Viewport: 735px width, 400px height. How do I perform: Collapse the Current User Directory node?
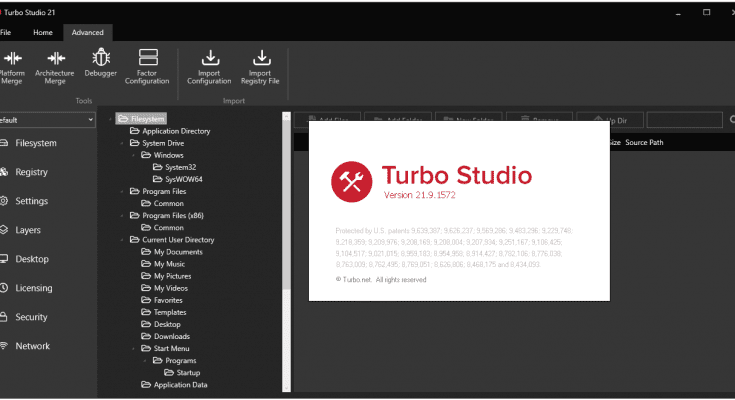pyautogui.click(x=122, y=240)
